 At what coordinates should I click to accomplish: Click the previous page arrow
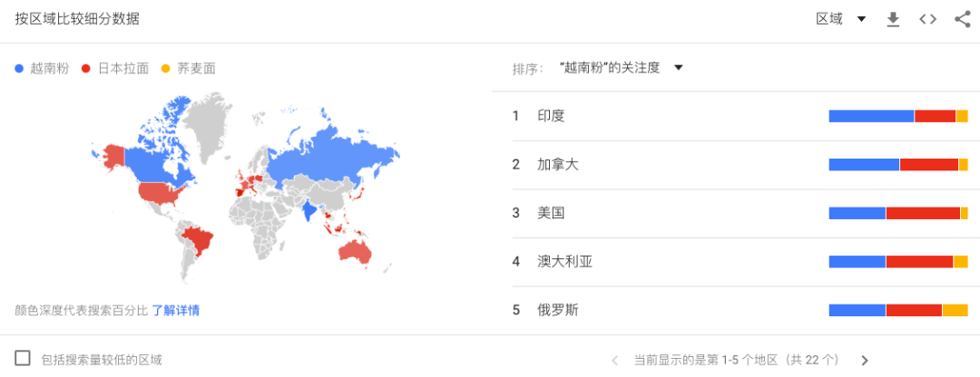614,360
